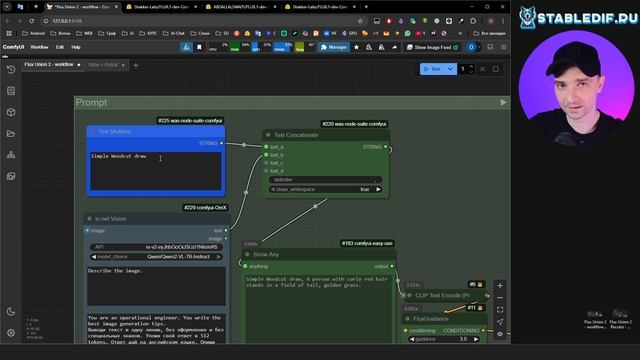Open the All Bookmarks folder in bookmarks bar
This screenshot has width=640, height=360.
[489, 33]
